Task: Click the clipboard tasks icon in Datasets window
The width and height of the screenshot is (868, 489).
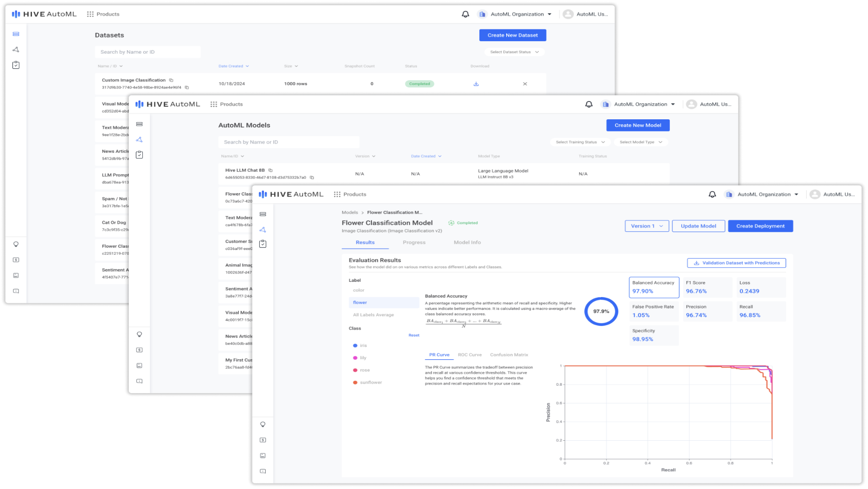Action: (x=16, y=65)
